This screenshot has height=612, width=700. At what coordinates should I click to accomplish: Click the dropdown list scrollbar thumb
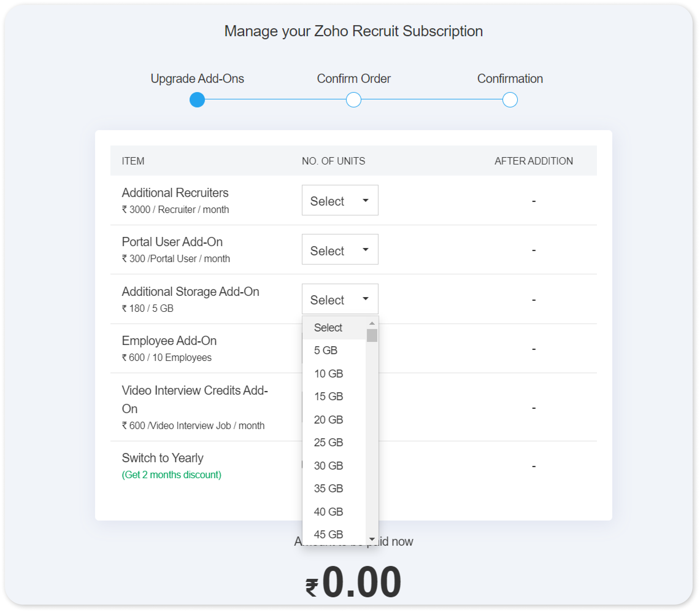pyautogui.click(x=372, y=335)
